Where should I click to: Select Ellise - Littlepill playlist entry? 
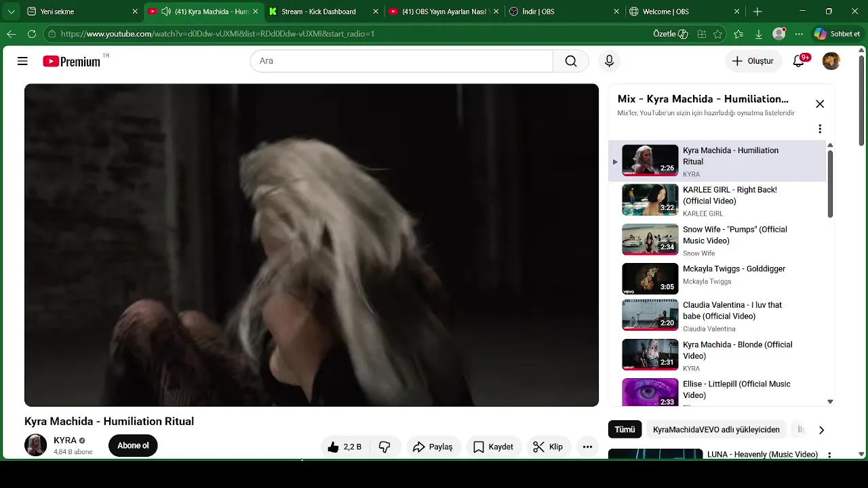(717, 392)
